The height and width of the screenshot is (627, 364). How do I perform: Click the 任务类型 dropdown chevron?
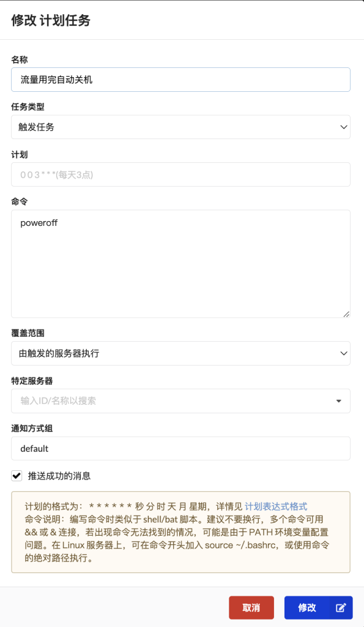pyautogui.click(x=343, y=127)
